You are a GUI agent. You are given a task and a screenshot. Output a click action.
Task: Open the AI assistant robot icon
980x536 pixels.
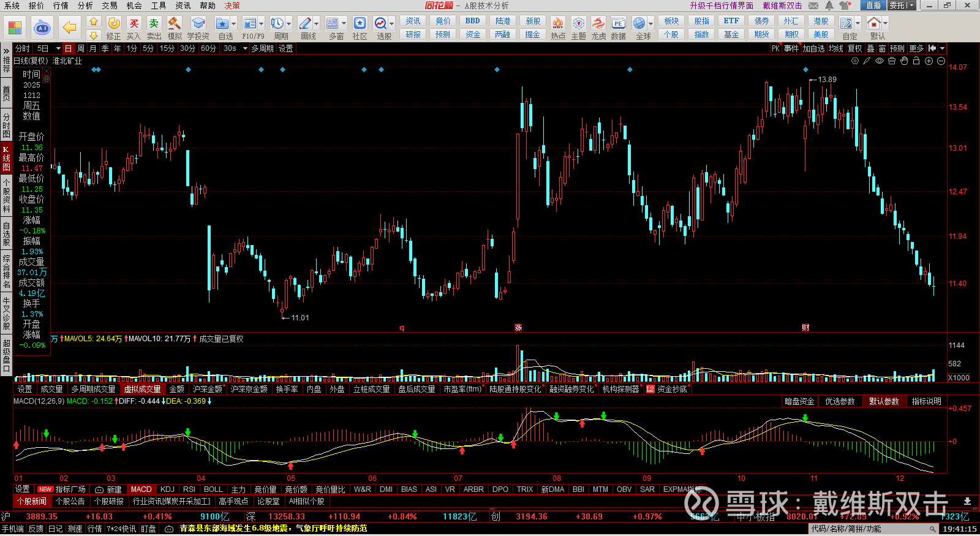pyautogui.click(x=42, y=28)
